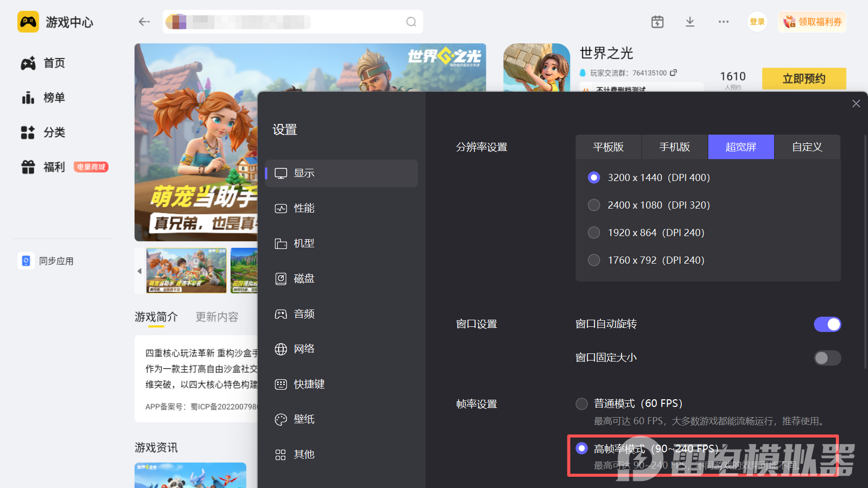Open the 快捷键 settings section
868x488 pixels.
(309, 384)
